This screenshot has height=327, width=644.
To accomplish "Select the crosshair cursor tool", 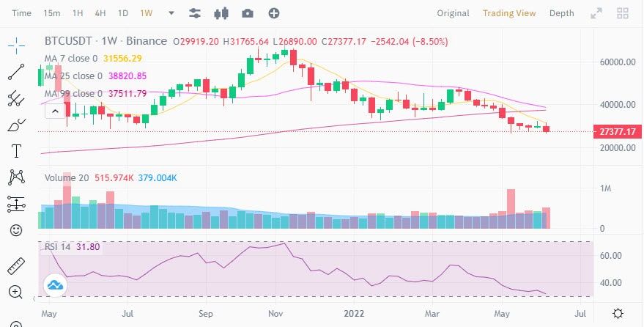I will click(x=16, y=45).
